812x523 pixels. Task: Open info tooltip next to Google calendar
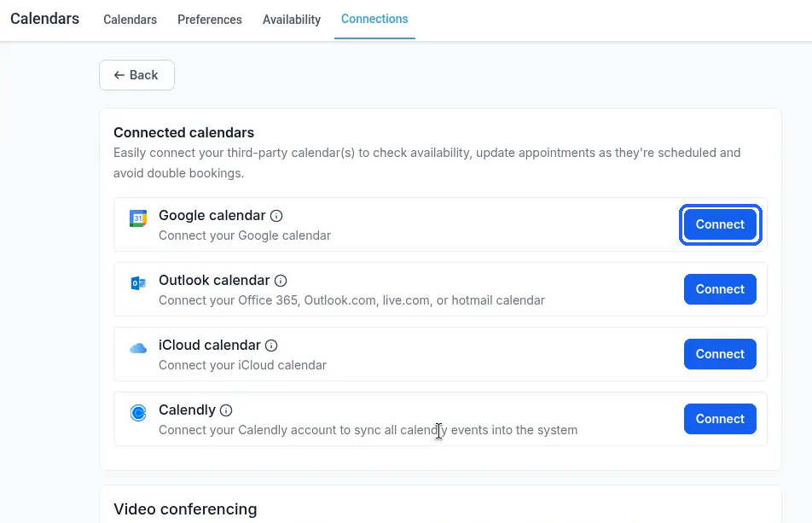(x=276, y=216)
